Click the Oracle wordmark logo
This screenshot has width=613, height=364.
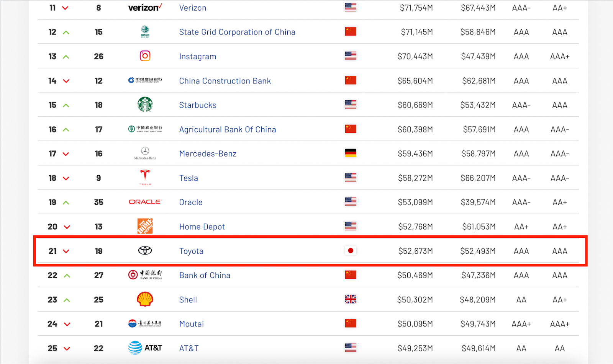[145, 202]
